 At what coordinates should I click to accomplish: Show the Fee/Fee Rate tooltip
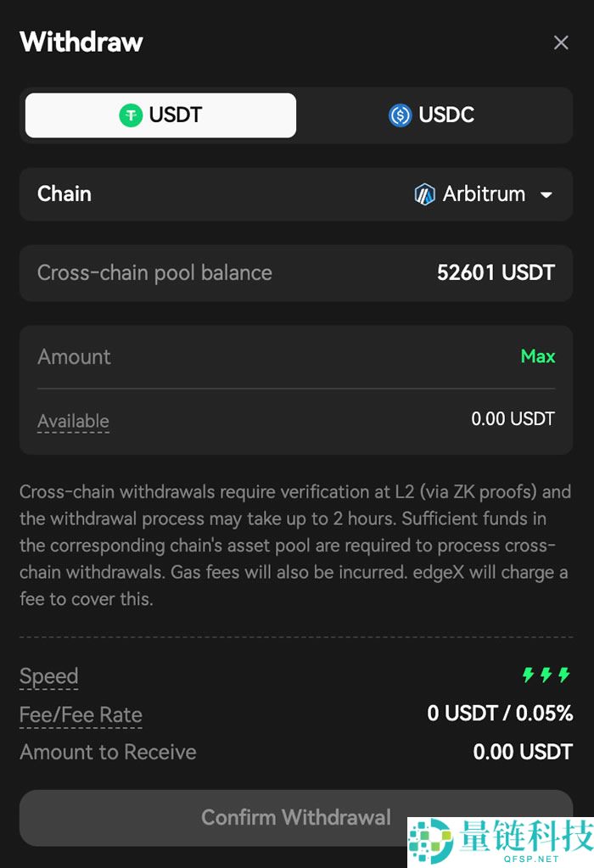81,715
